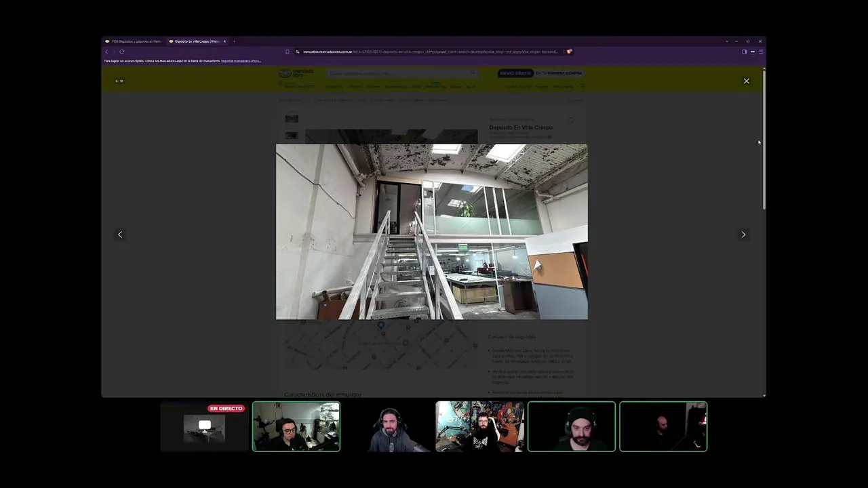Reload the current page
Viewport: 868px width, 488px height.
pos(122,52)
